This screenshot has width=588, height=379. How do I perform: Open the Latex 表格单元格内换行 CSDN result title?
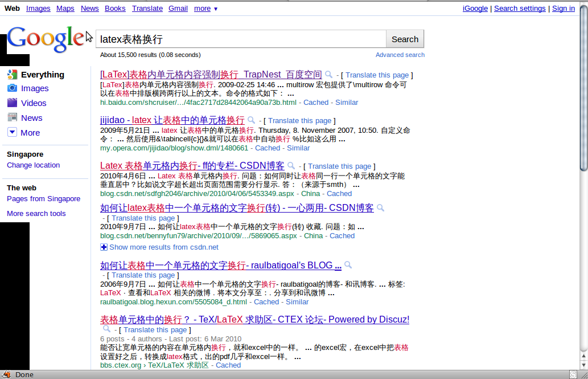pos(192,166)
